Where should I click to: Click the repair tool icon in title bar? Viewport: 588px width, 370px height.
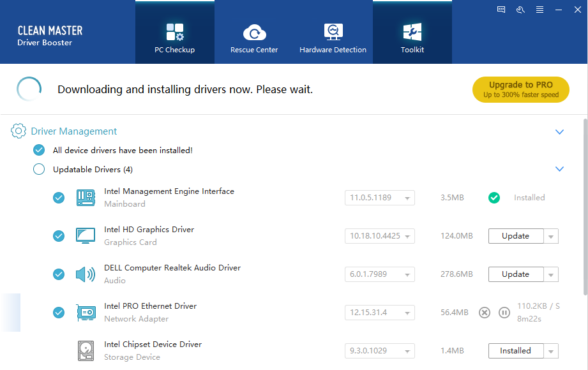[520, 10]
